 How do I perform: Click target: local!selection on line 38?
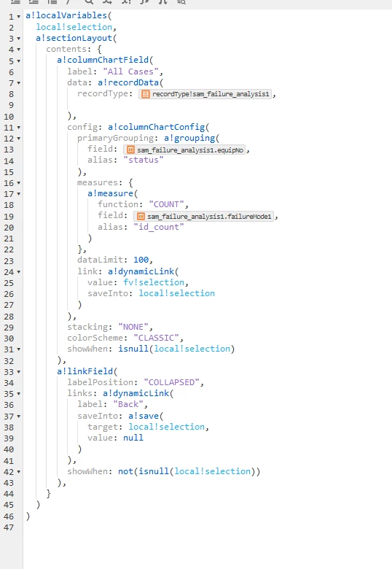tap(167, 427)
